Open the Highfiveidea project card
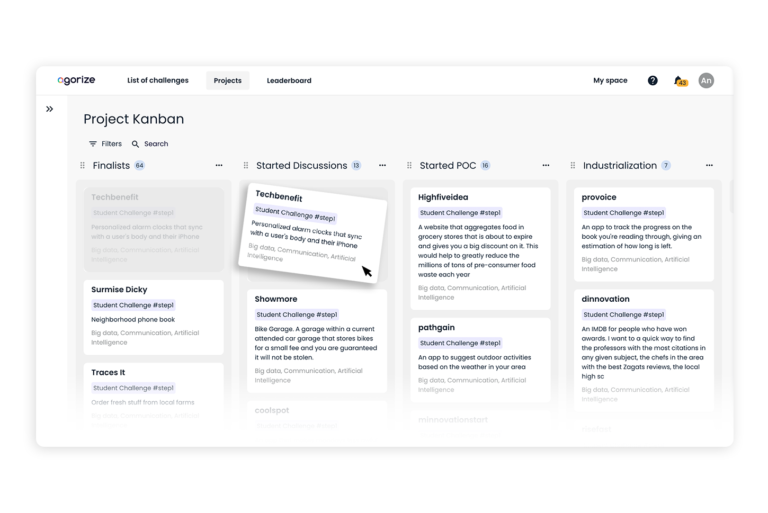The width and height of the screenshot is (768, 513). point(480,247)
